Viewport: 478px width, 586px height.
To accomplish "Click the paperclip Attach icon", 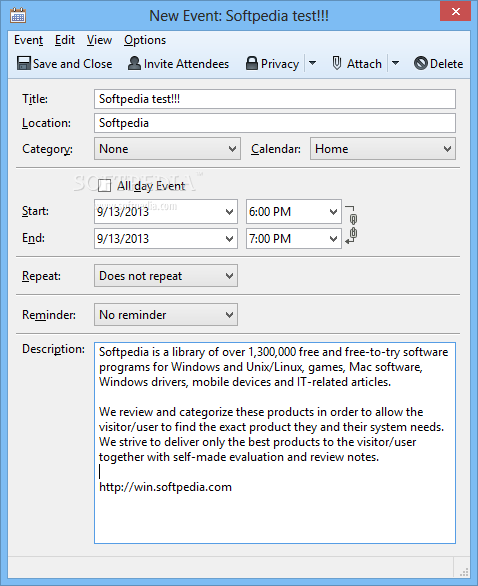I will (x=337, y=63).
